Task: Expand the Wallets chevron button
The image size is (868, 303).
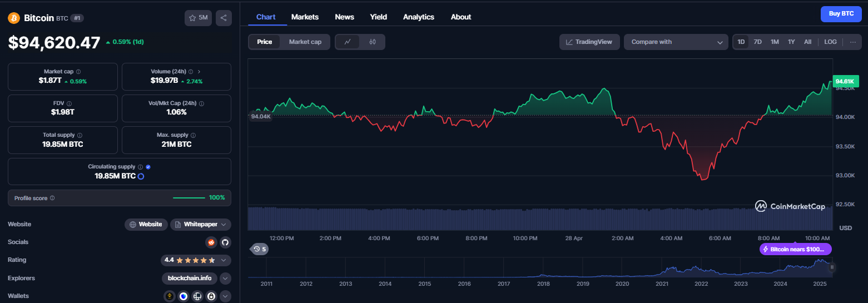Action: coord(225,296)
